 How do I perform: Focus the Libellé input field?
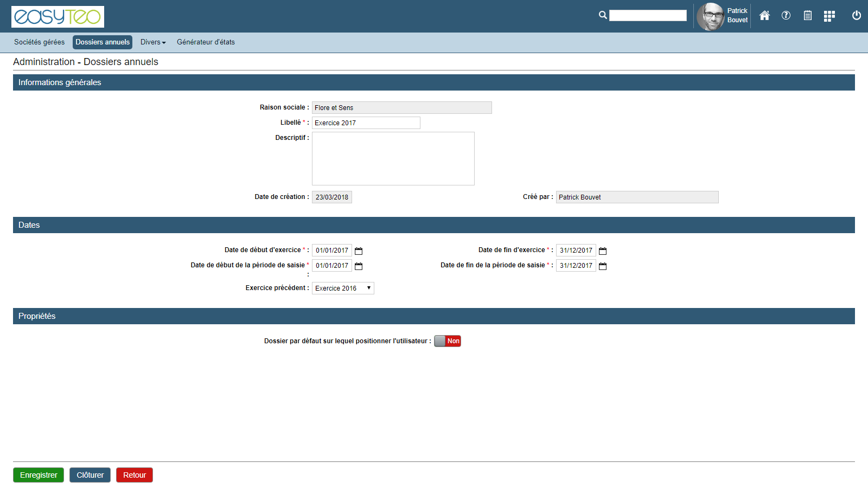tap(366, 123)
